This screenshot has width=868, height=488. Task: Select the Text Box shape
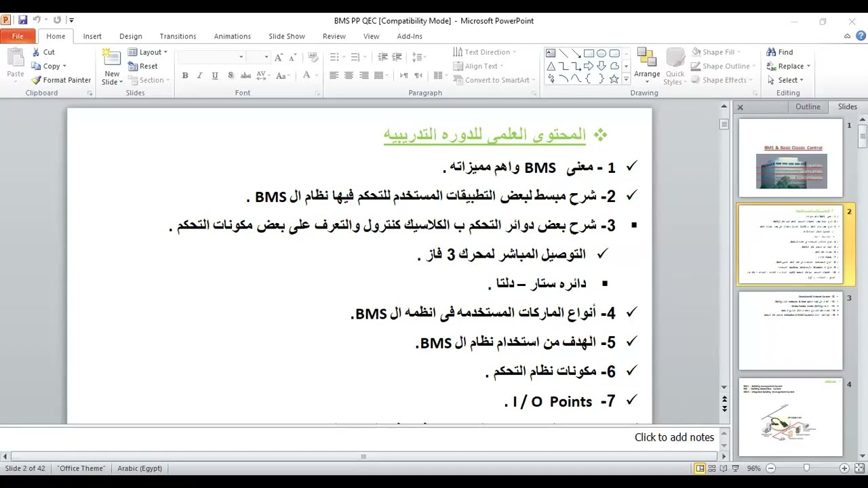point(551,53)
